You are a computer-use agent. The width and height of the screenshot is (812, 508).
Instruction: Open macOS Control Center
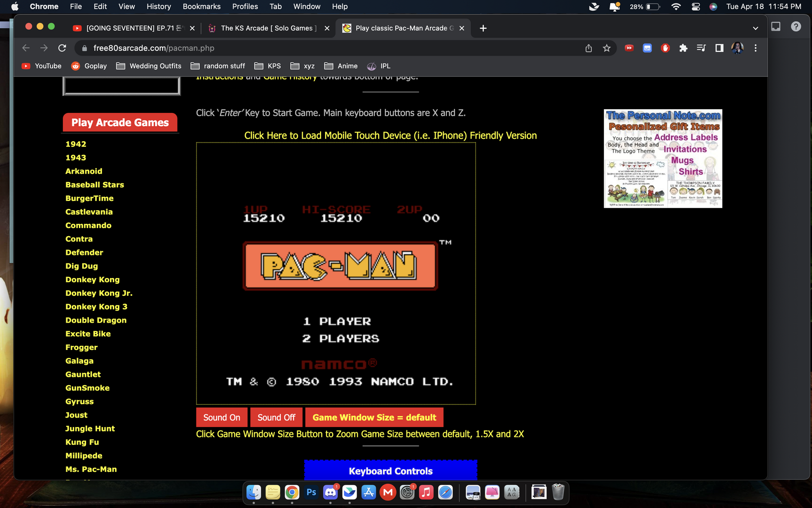click(695, 7)
